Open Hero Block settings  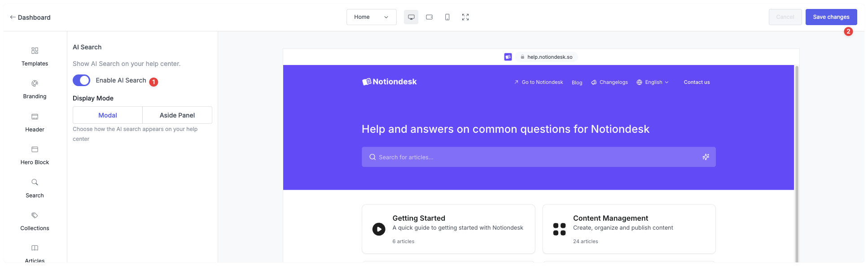35,155
